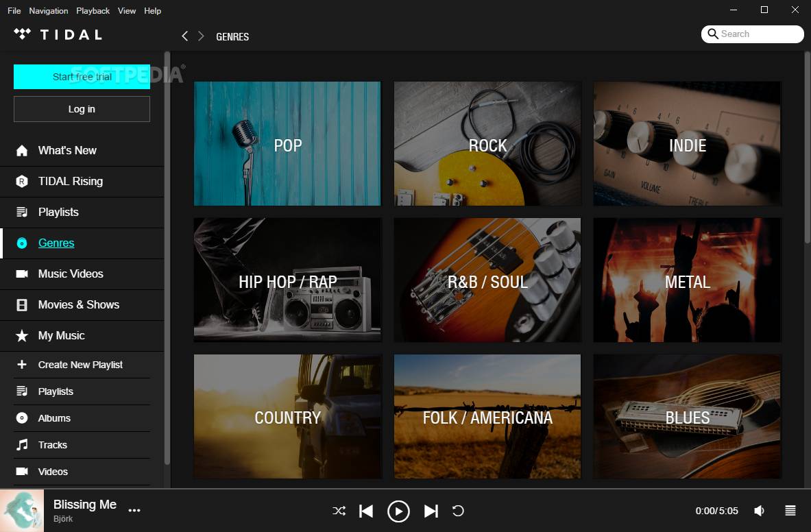
Task: Open the ROCK genre tile
Action: pyautogui.click(x=487, y=143)
